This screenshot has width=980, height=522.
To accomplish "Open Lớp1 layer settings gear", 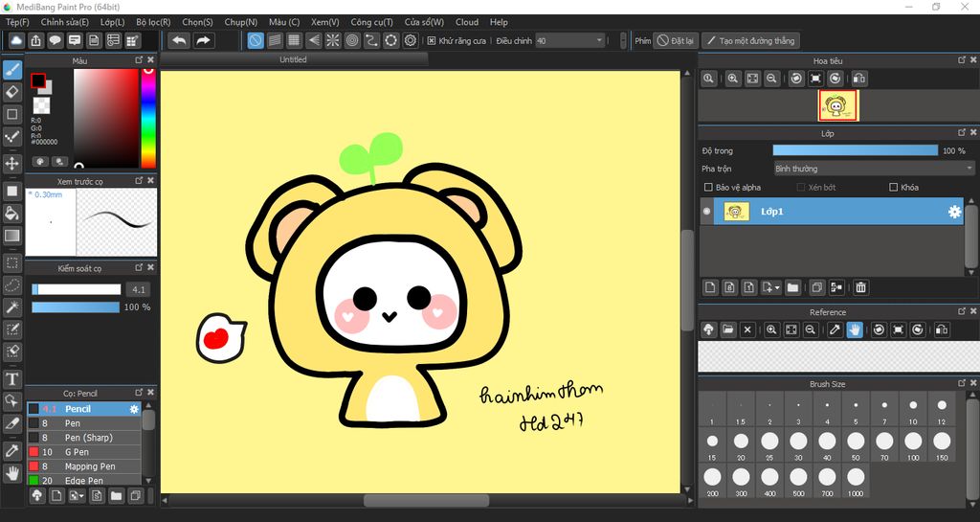I will click(954, 212).
